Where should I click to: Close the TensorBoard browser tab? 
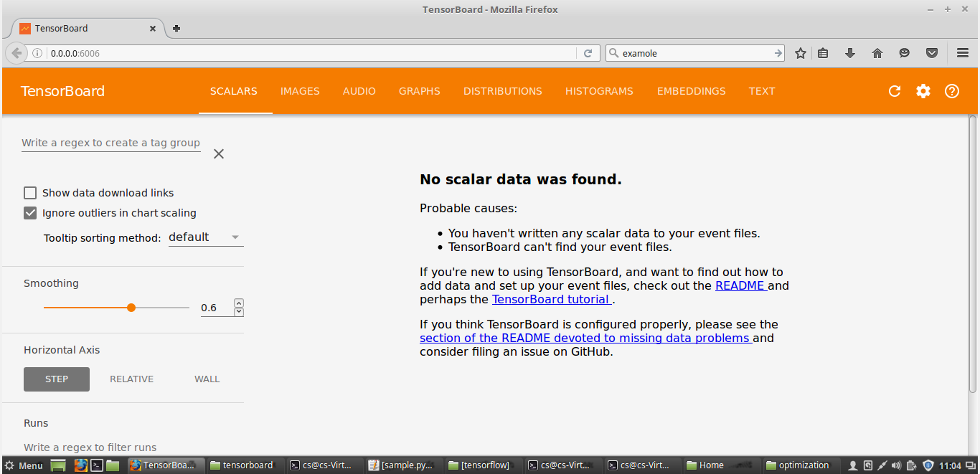click(153, 29)
